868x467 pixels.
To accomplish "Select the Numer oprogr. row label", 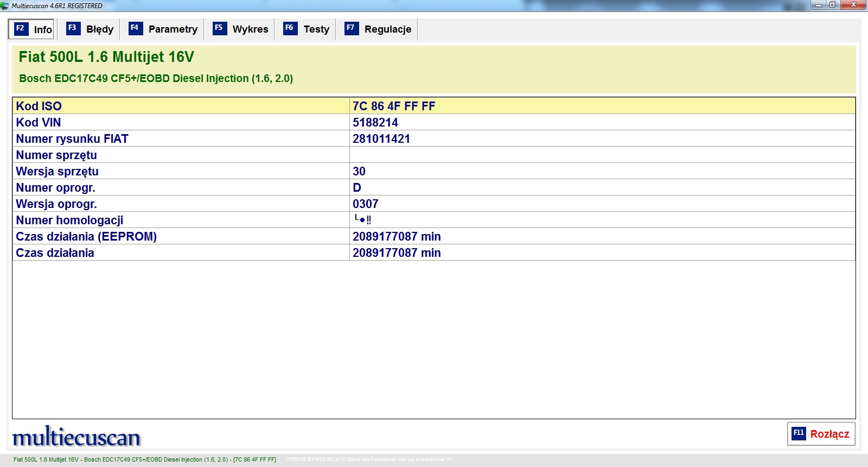I will click(56, 187).
